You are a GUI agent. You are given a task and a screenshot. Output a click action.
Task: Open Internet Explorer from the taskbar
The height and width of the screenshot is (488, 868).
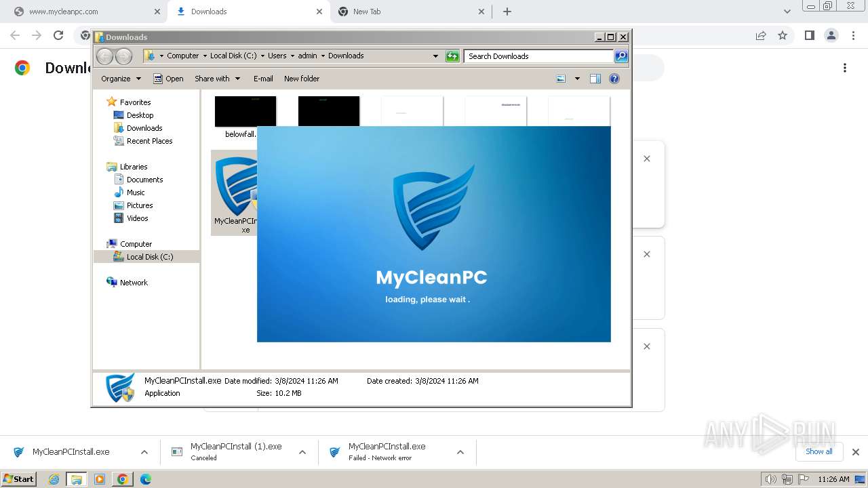(x=54, y=479)
